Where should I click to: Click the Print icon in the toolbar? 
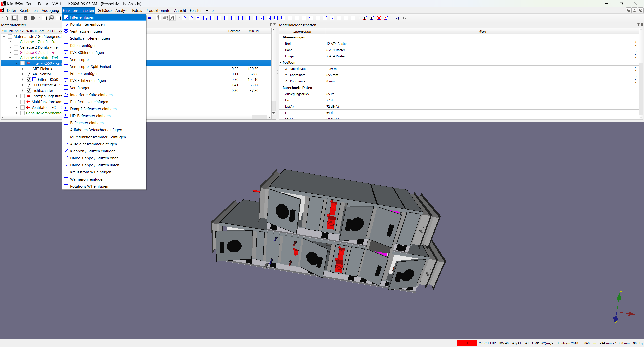[33, 18]
